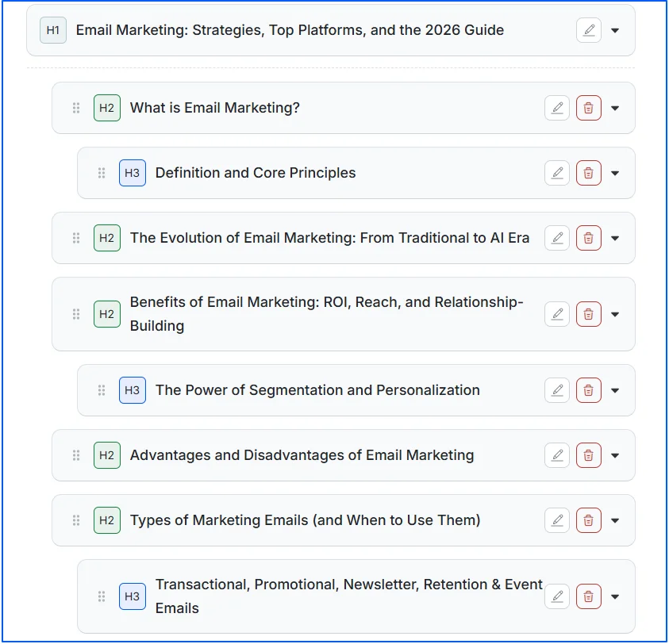Delete the "What is Email Marketing?" heading
Screen dimensions: 669x644
589,107
